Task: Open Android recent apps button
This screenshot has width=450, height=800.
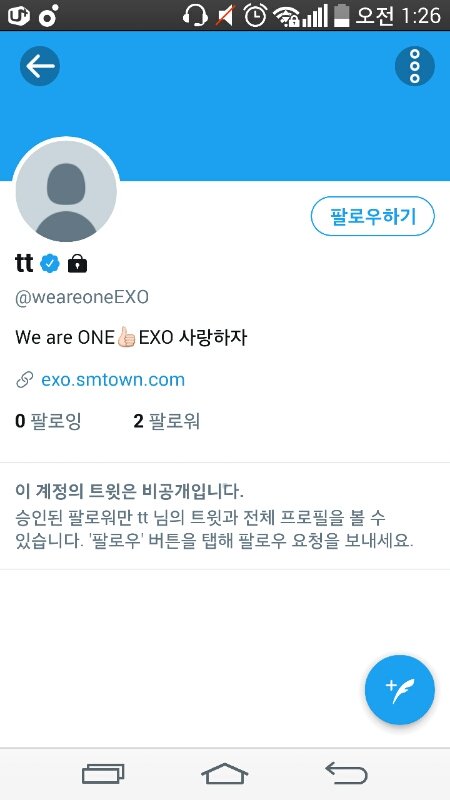Action: [x=103, y=774]
